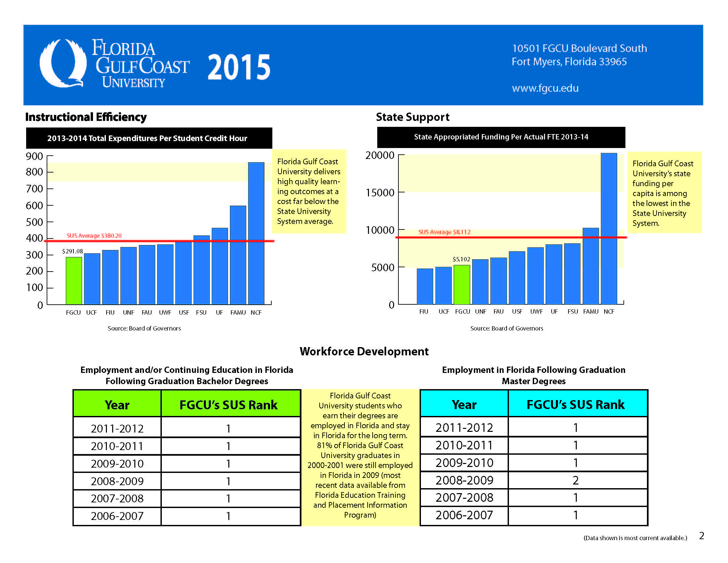The height and width of the screenshot is (563, 728).
Task: Click the $291.08 value label
Action: coord(72,251)
